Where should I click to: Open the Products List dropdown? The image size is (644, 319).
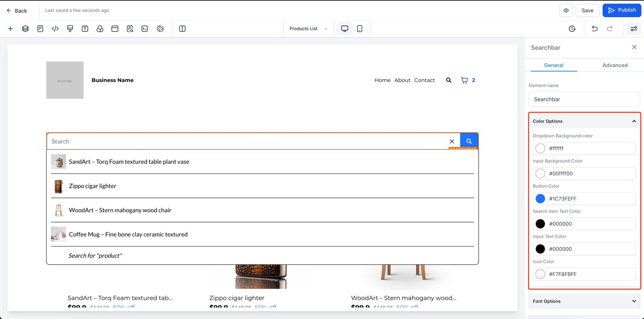pyautogui.click(x=308, y=29)
